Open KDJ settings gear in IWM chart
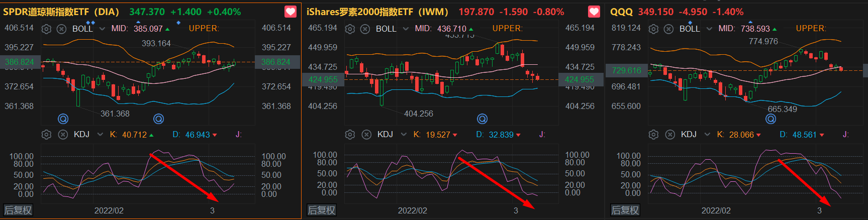Screen dimensions: 868x220 pyautogui.click(x=350, y=135)
